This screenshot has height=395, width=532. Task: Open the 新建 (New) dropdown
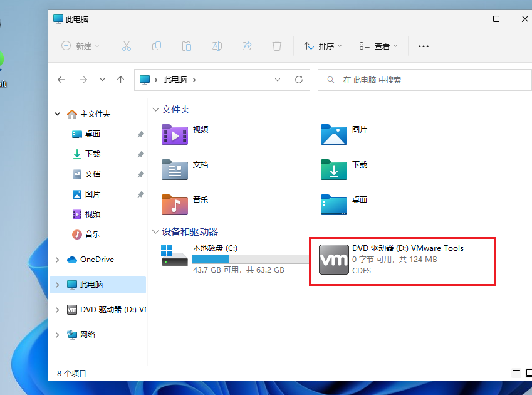[80, 46]
